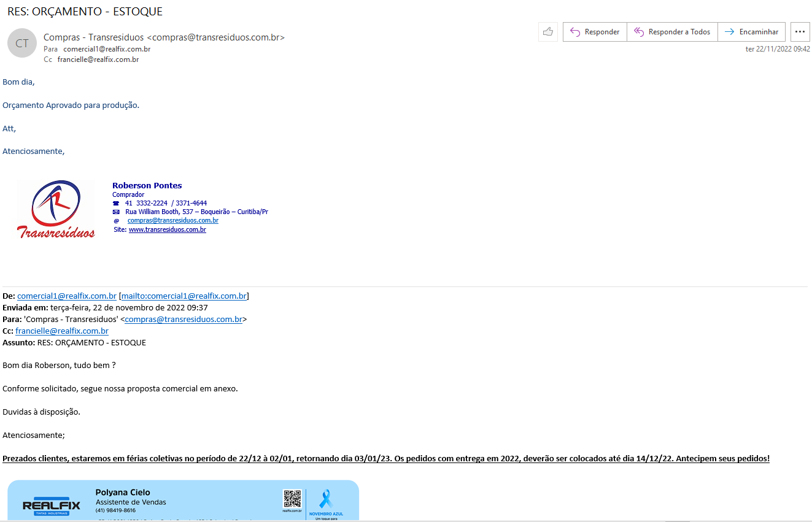Forward the email with Encaminhar
The image size is (812, 522).
click(751, 32)
